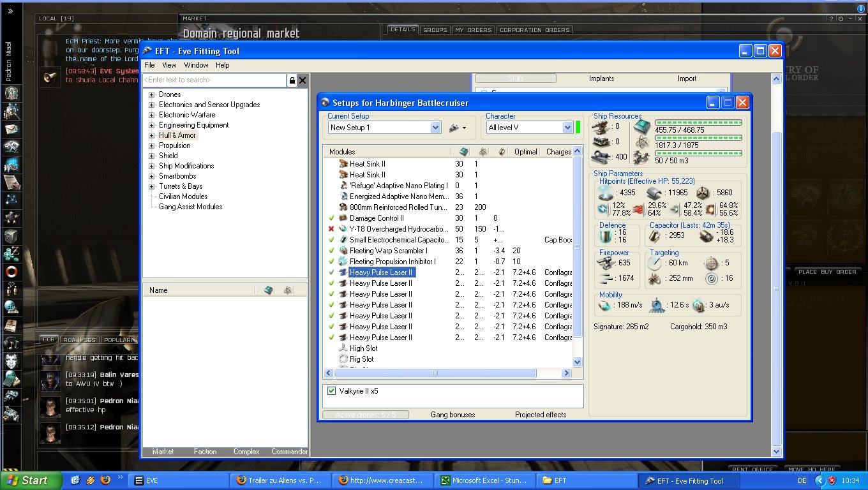Click the structure hitpoints icon

coord(703,192)
